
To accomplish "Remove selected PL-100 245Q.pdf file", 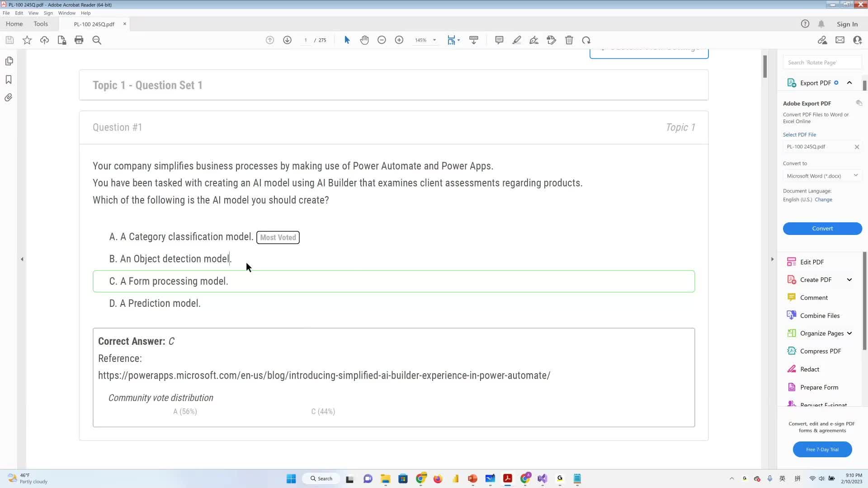I will pyautogui.click(x=857, y=147).
